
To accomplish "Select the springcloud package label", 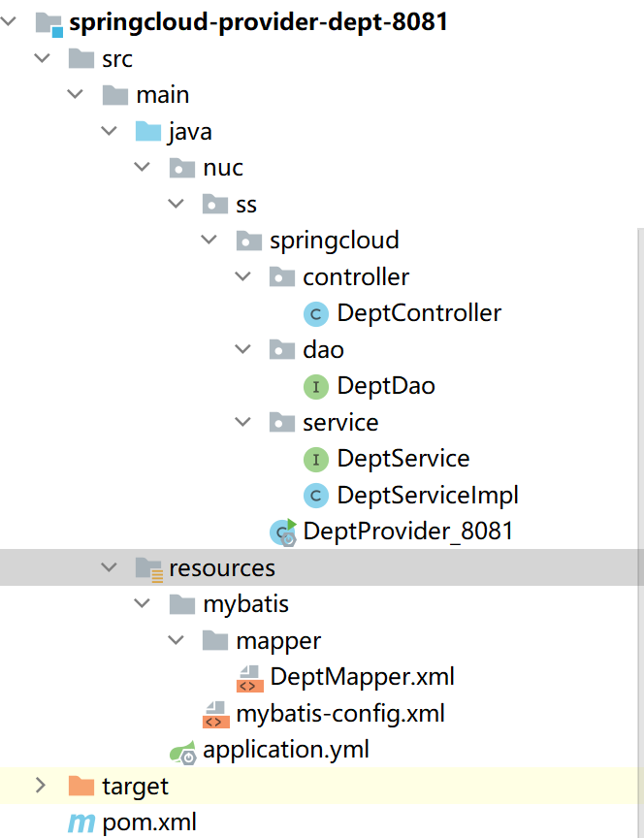I will [x=335, y=242].
